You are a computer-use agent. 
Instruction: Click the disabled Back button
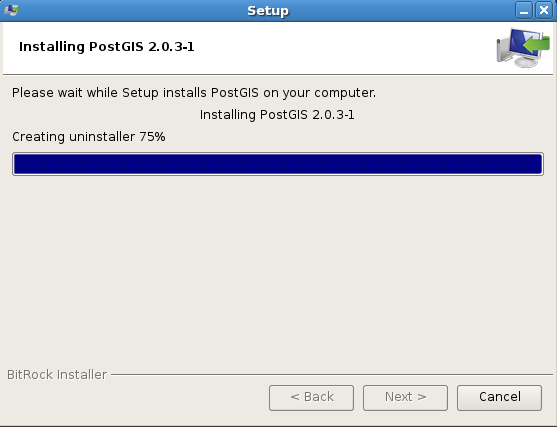(x=312, y=398)
